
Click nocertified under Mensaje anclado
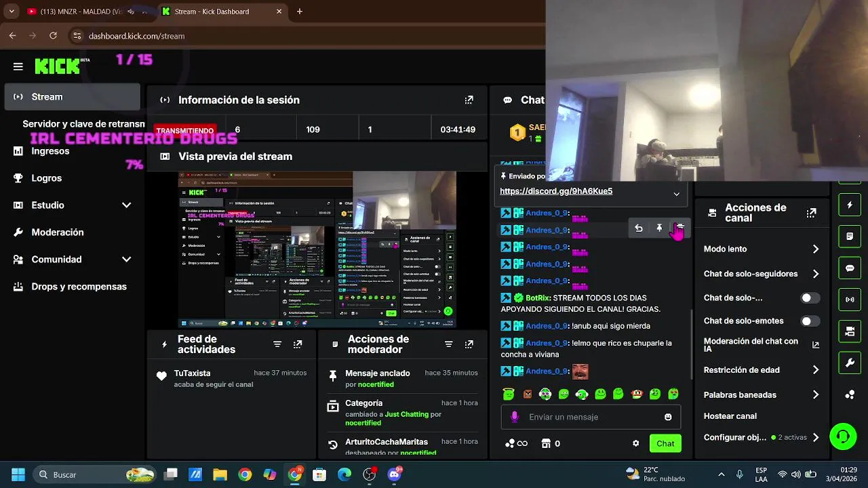click(x=375, y=384)
